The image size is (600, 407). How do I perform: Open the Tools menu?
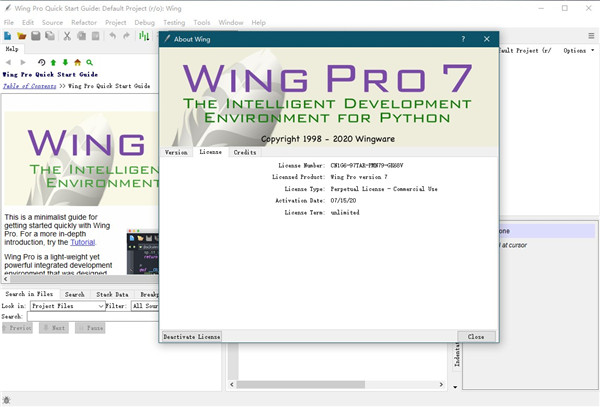[x=202, y=23]
